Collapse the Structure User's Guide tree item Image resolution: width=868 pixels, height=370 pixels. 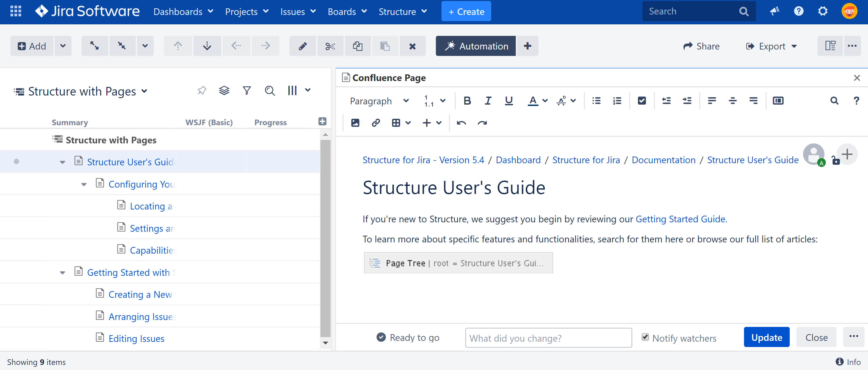coord(62,162)
